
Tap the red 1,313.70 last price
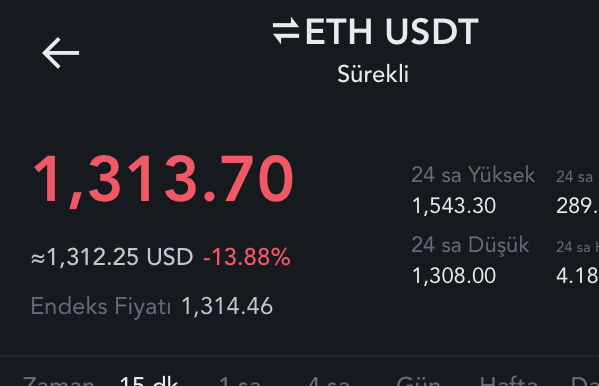point(164,179)
